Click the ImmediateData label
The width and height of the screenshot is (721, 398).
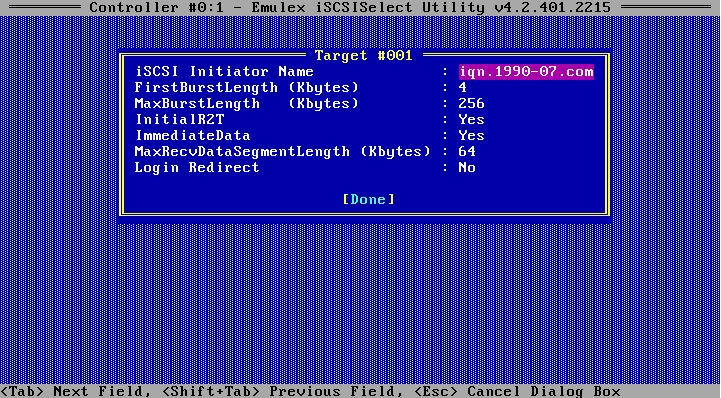(193, 135)
